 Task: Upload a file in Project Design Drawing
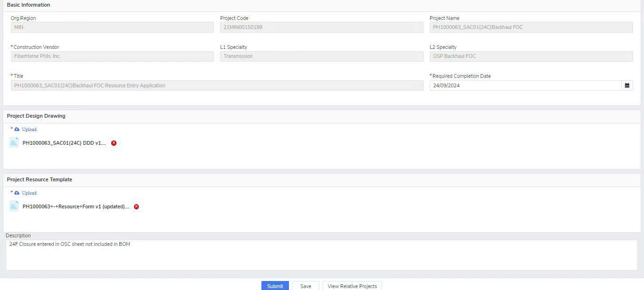pos(29,129)
